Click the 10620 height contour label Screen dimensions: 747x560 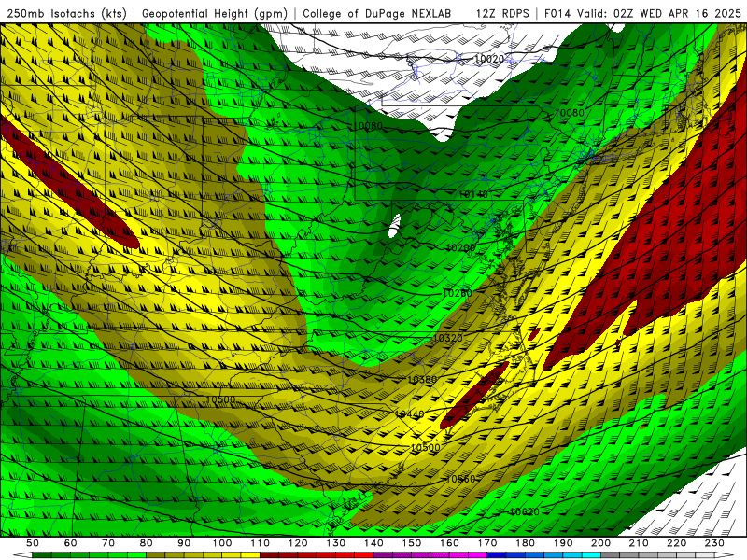[525, 511]
